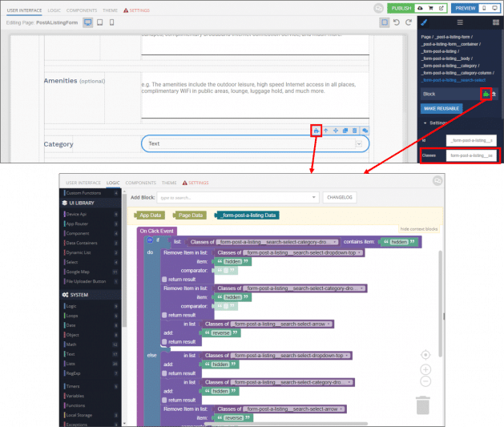Open COMPONENTS tab in the lower logic window
The width and height of the screenshot is (504, 427).
(x=141, y=183)
